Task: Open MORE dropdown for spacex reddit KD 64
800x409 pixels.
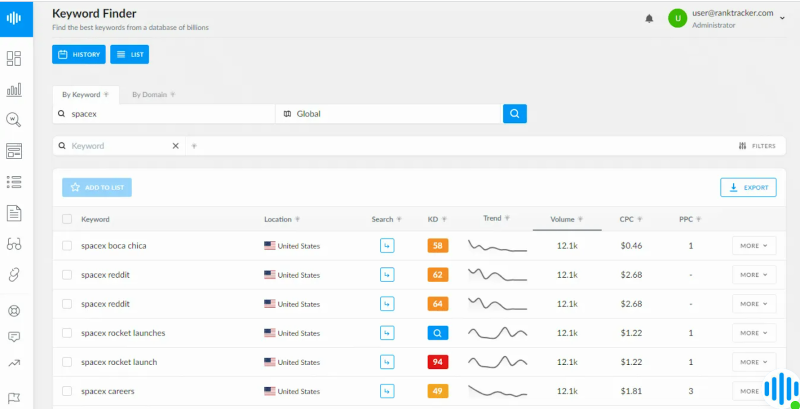Action: pos(754,304)
